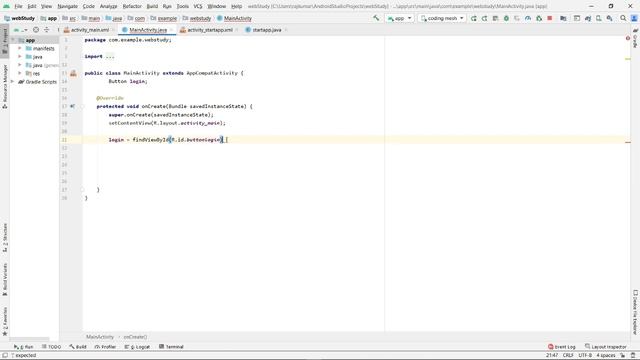The width and height of the screenshot is (640, 360).
Task: Click the MainActivity breadcrumb in navigation bar
Action: click(234, 18)
